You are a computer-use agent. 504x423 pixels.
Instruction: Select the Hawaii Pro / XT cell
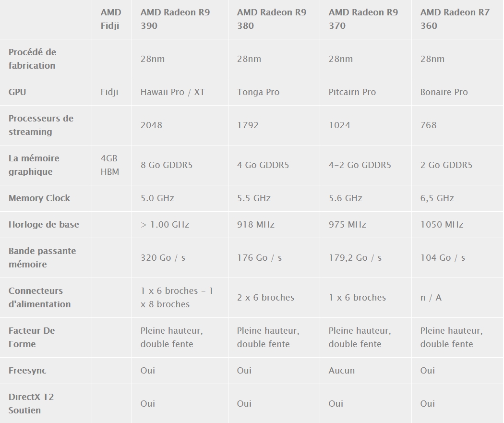(173, 92)
